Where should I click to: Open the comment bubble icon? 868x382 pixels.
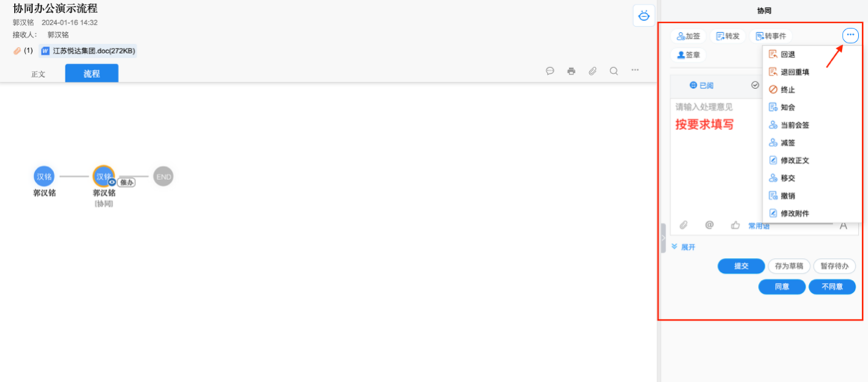[550, 71]
